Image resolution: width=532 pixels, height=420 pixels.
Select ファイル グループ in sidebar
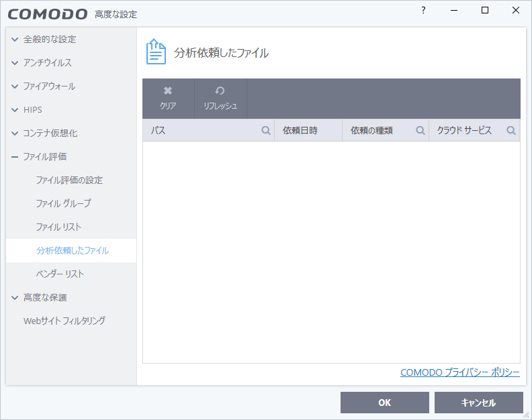pos(63,203)
